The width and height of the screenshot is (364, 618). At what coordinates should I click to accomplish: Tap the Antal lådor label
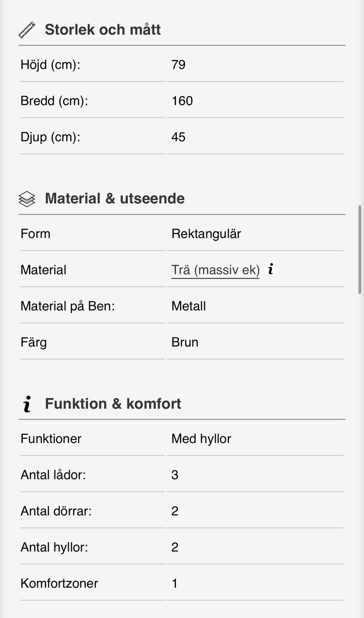[53, 475]
